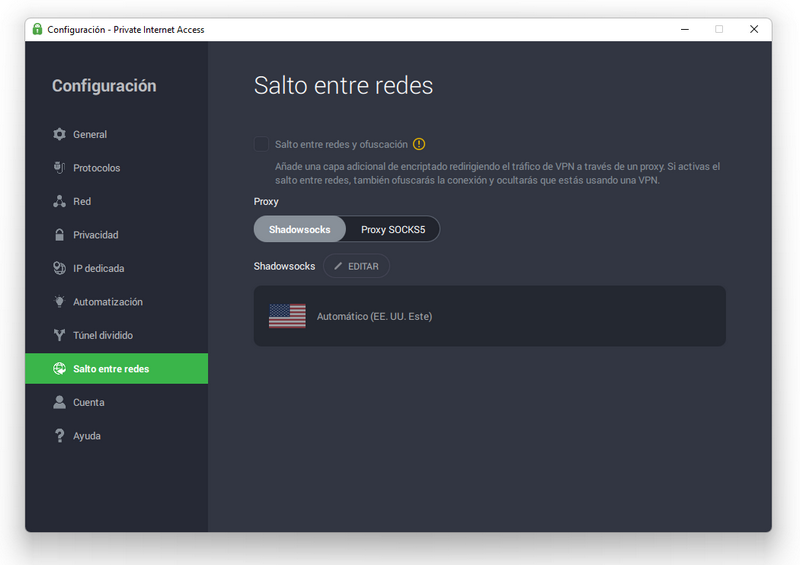Click Automático (EE. UU. Este) location entry

489,316
